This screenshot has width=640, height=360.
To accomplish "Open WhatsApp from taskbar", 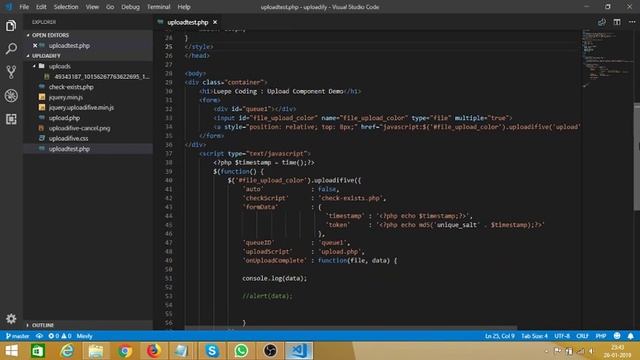I will (241, 351).
